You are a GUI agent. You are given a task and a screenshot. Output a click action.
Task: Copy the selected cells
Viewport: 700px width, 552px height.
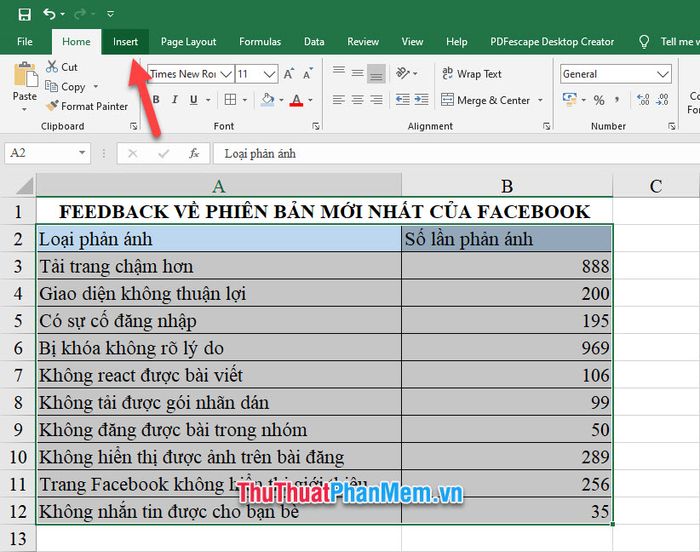coord(65,87)
